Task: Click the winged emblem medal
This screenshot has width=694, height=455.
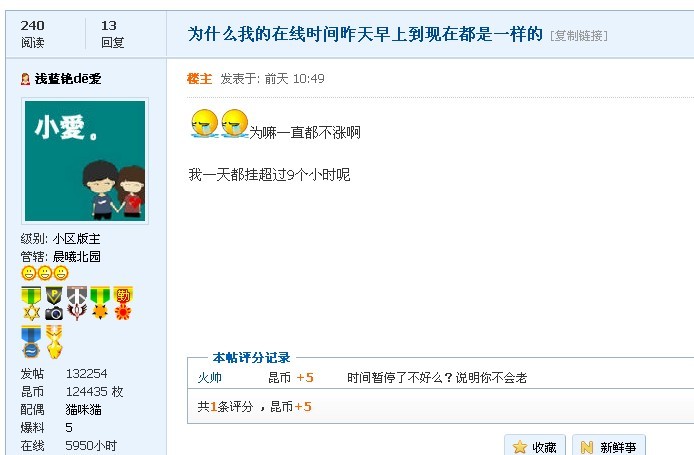Action: [77, 303]
